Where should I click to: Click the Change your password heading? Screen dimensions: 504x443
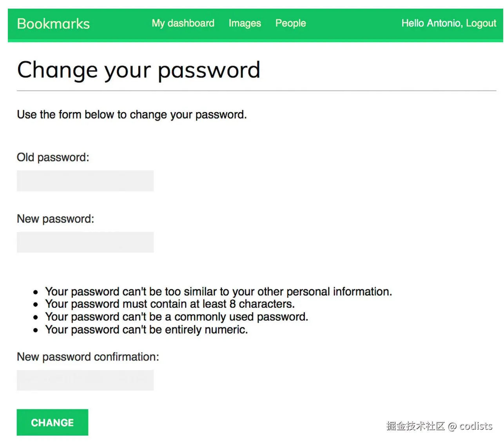coord(138,71)
